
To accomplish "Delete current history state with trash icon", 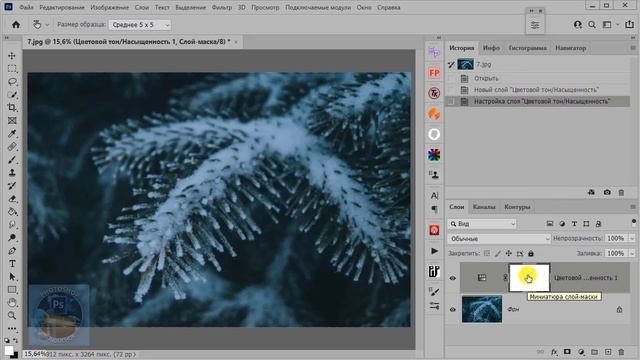I will (x=621, y=192).
